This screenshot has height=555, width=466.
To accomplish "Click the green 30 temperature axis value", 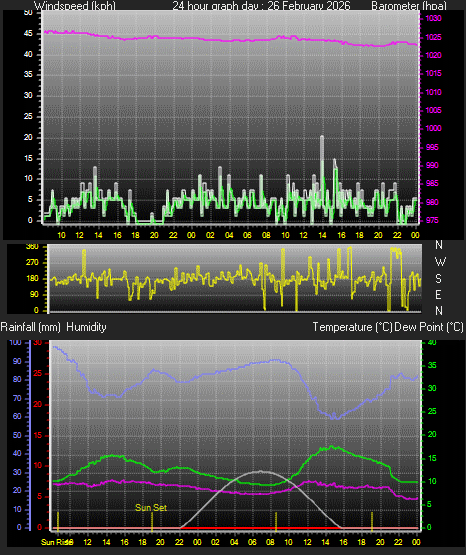I will pyautogui.click(x=432, y=388).
